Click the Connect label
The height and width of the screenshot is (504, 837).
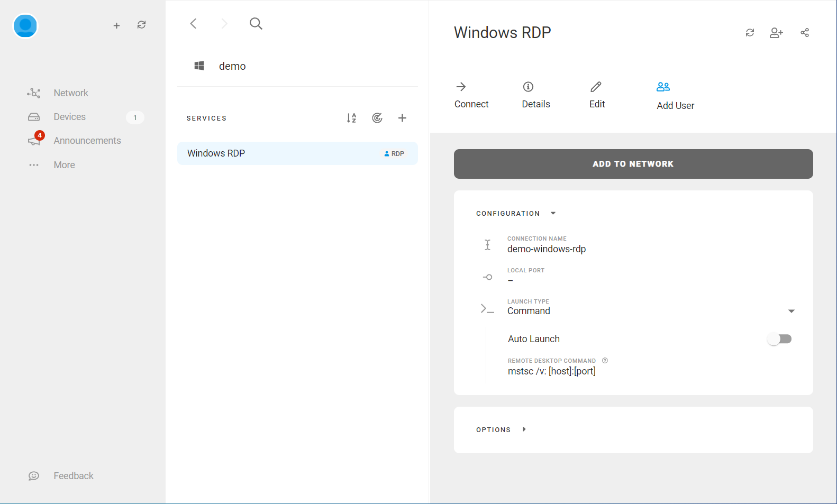471,104
